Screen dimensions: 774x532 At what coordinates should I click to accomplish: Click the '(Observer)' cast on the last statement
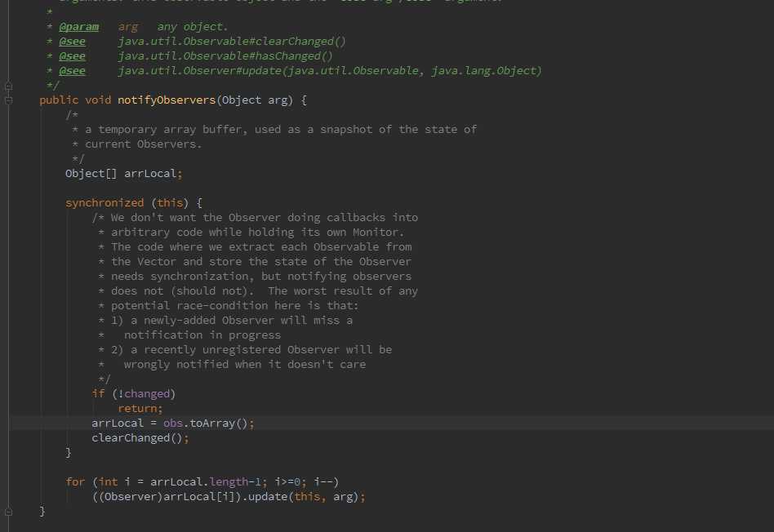click(131, 498)
